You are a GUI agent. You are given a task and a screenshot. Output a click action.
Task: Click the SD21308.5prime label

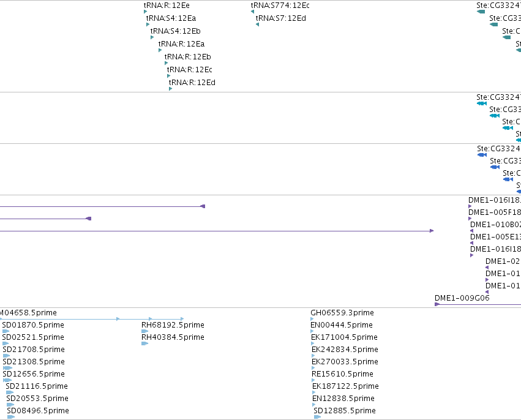point(34,361)
